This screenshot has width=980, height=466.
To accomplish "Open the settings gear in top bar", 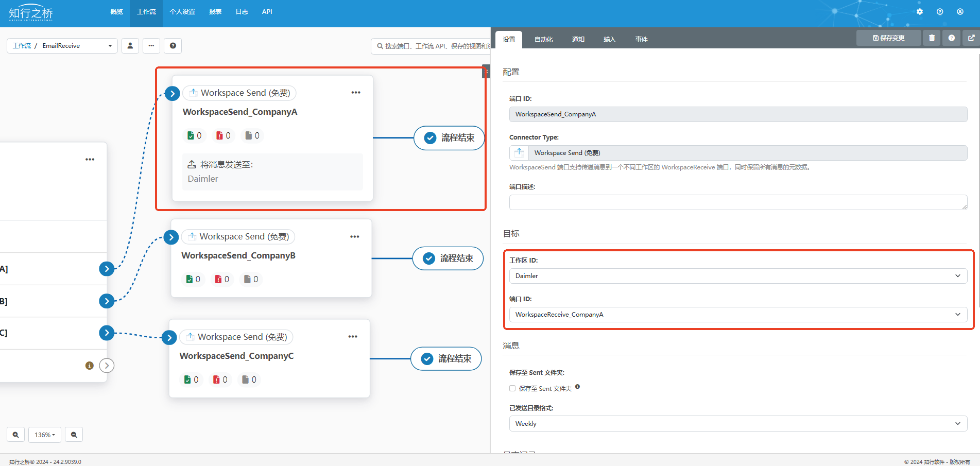I will click(x=920, y=12).
